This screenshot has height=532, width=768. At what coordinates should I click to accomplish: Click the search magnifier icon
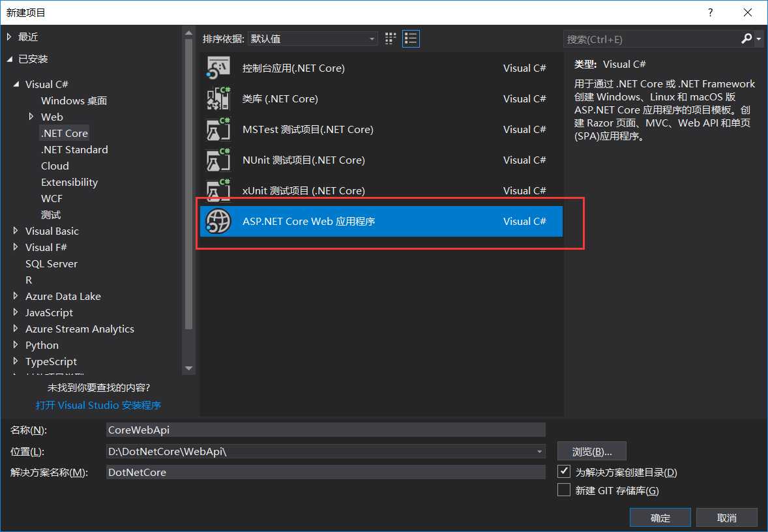746,38
